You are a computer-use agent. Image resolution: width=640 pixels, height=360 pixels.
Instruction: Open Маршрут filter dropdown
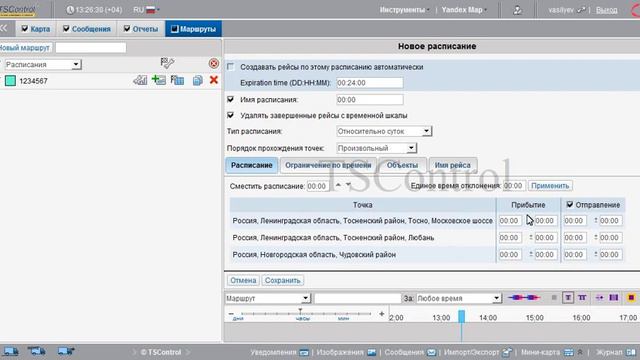(x=268, y=298)
